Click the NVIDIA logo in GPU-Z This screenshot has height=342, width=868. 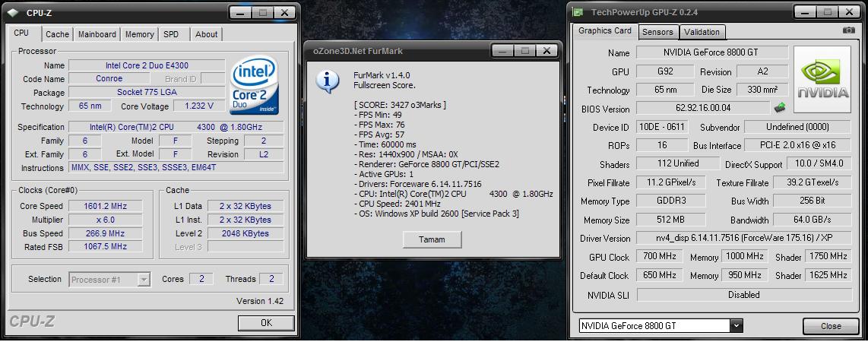pyautogui.click(x=822, y=78)
